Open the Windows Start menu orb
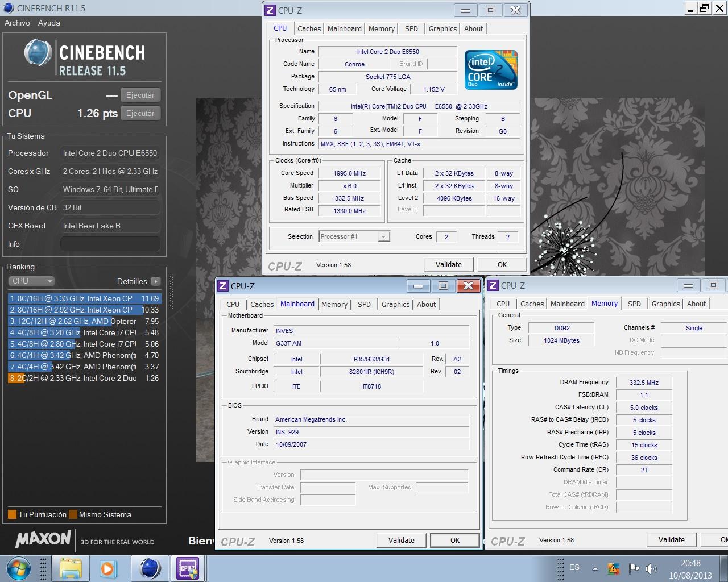Image resolution: width=728 pixels, height=582 pixels. 19,568
